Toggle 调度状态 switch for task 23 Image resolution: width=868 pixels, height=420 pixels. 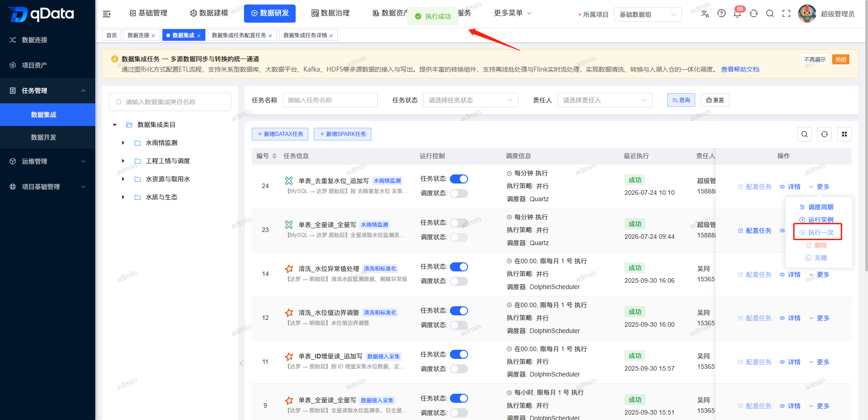coord(459,237)
